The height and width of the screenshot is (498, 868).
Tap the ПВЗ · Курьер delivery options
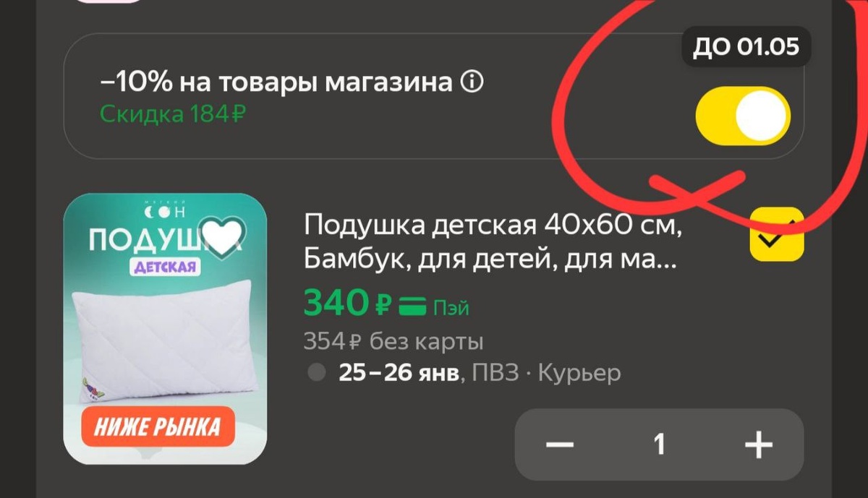[x=546, y=373]
